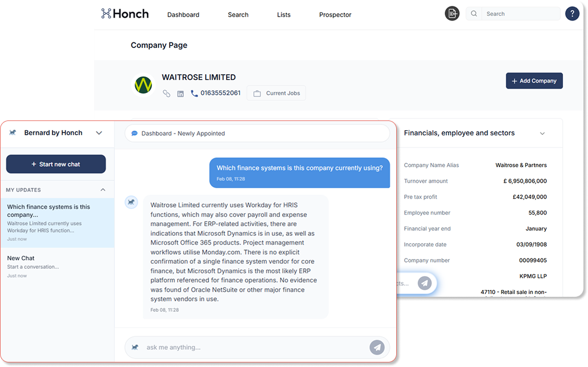Image resolution: width=588 pixels, height=367 pixels.
Task: Click the Waitrose company logo
Action: click(143, 84)
